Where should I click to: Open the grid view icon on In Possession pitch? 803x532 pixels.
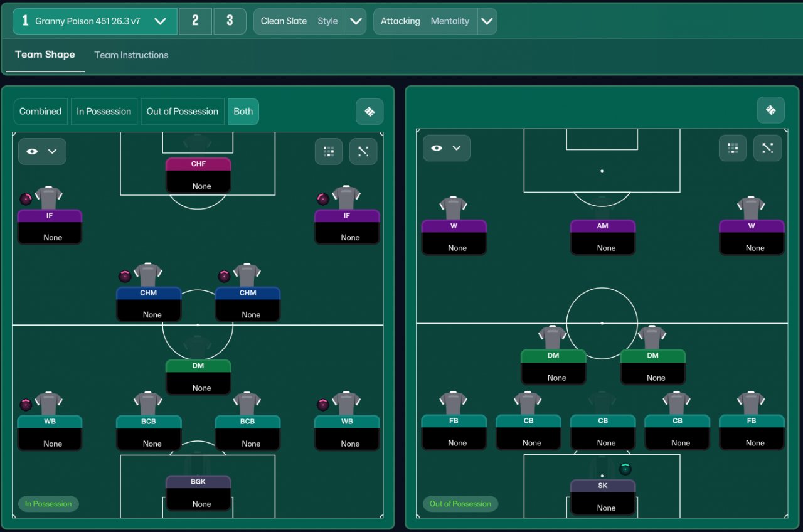pos(329,151)
